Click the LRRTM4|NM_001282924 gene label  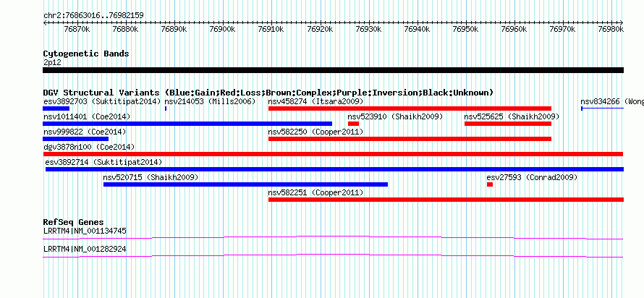coord(85,249)
